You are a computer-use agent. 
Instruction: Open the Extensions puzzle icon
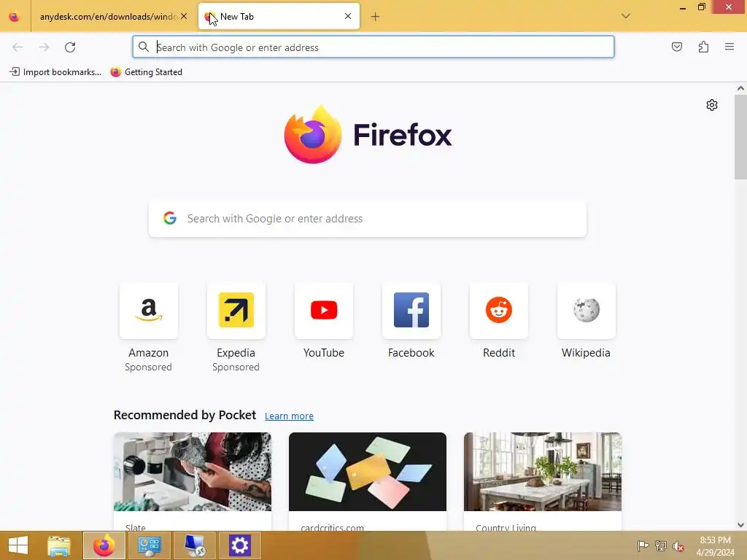click(x=703, y=47)
